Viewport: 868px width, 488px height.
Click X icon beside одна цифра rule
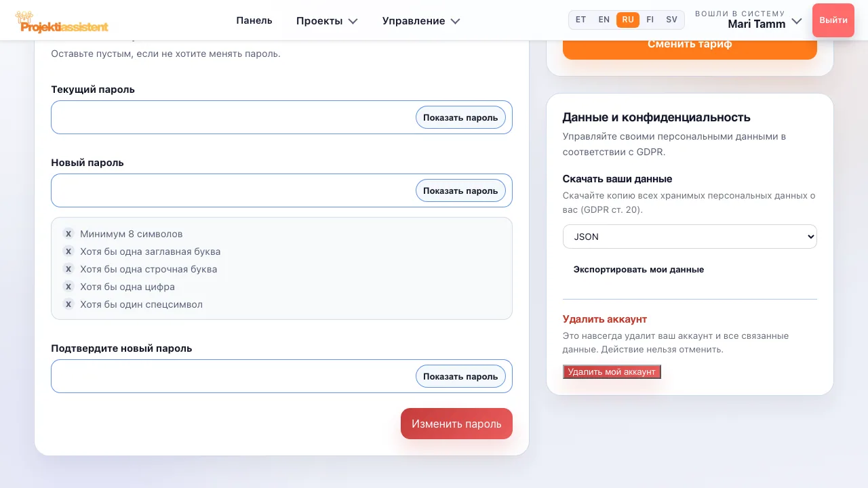[x=68, y=287]
